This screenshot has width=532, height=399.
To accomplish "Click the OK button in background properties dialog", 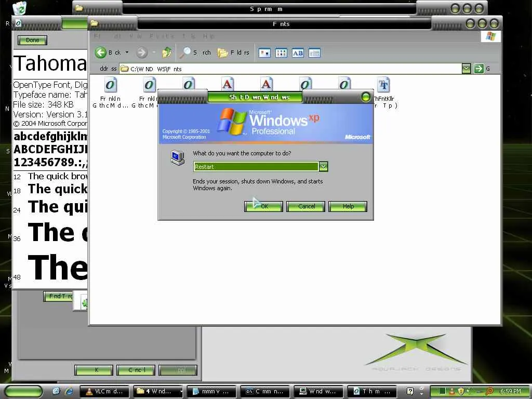I will click(x=94, y=370).
